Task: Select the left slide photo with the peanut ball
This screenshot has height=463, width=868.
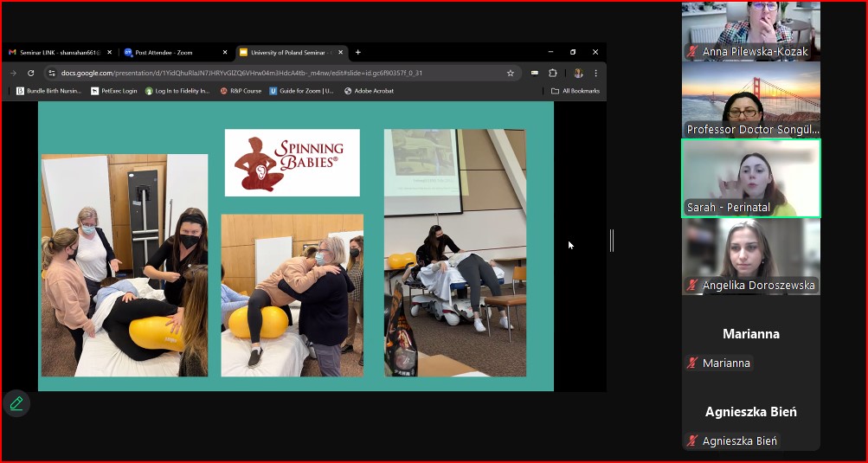Action: click(x=125, y=266)
